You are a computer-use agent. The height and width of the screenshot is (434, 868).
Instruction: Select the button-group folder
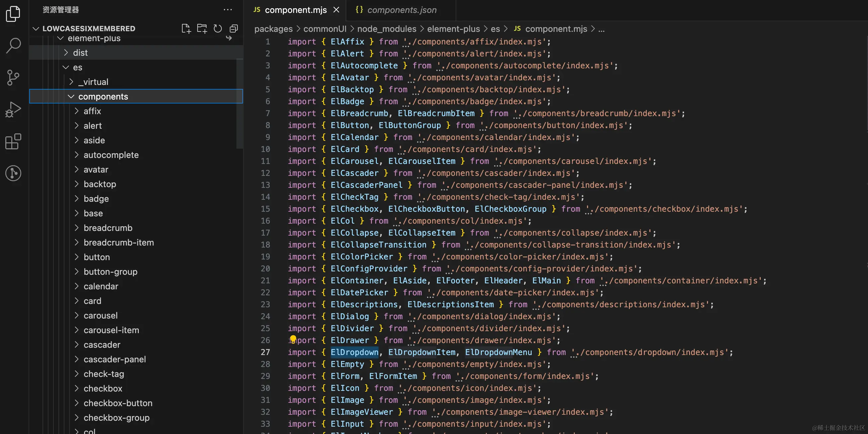[x=136, y=271]
